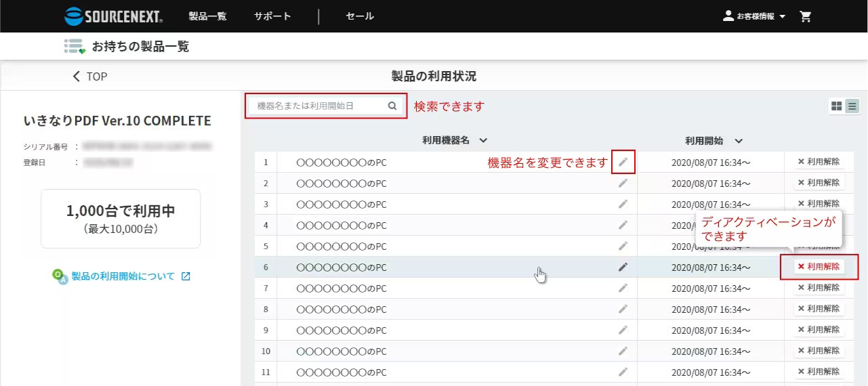Sort by 利用機器名 column chevron
This screenshot has width=868, height=386.
(483, 141)
